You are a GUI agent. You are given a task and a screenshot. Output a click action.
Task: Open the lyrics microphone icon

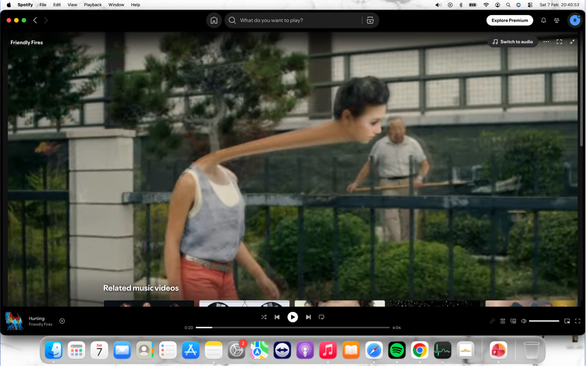coord(492,321)
